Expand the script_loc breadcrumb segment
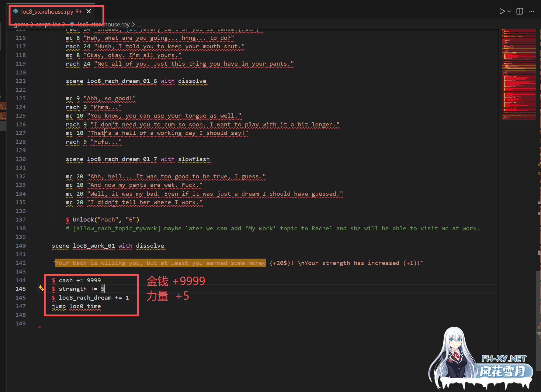Viewport: 541px width, 392px height. [48, 24]
